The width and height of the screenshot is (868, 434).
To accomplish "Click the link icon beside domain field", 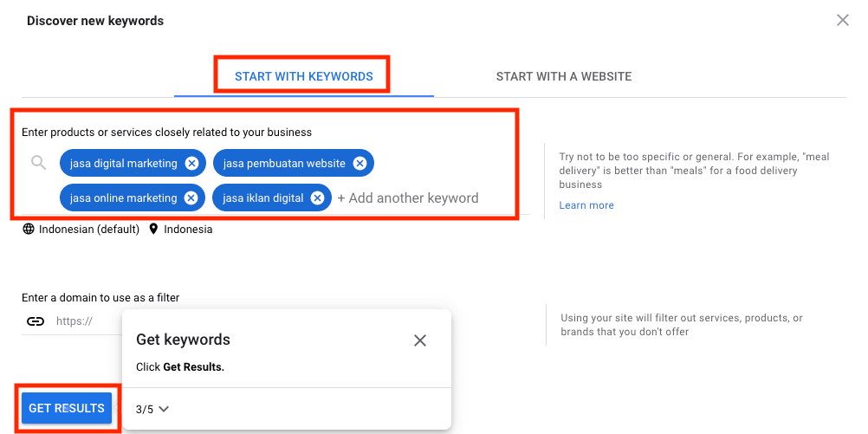I will click(x=35, y=321).
